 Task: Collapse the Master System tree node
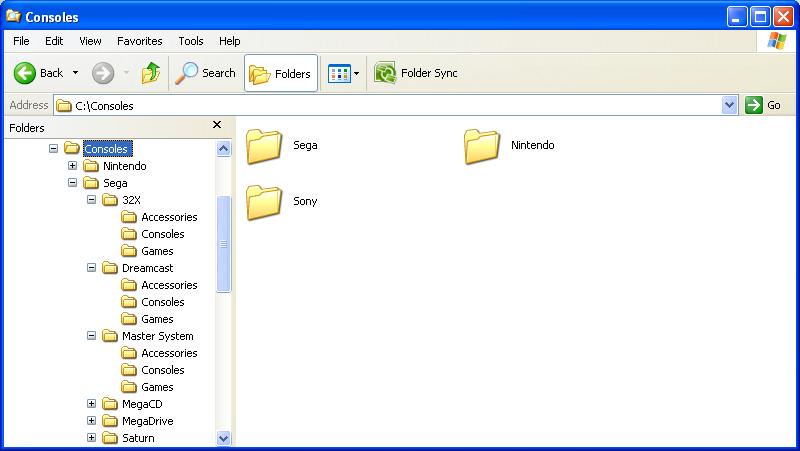click(x=91, y=336)
